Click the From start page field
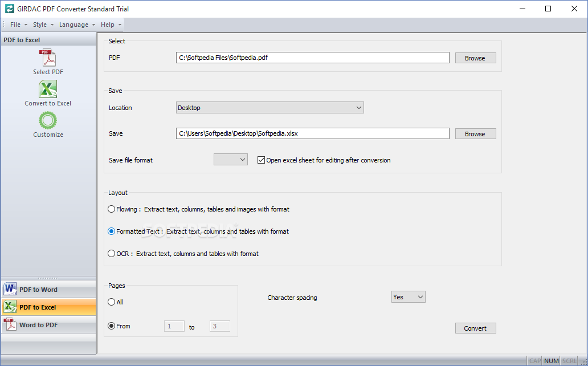 [x=174, y=326]
